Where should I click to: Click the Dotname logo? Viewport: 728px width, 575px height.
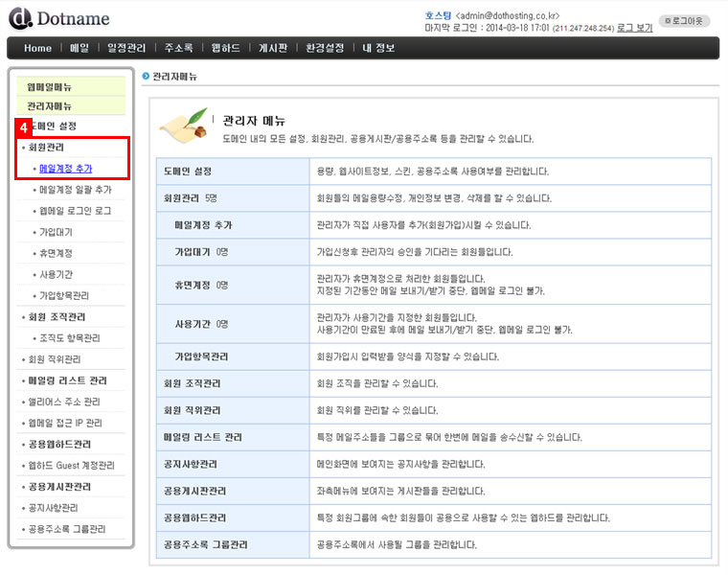(59, 17)
